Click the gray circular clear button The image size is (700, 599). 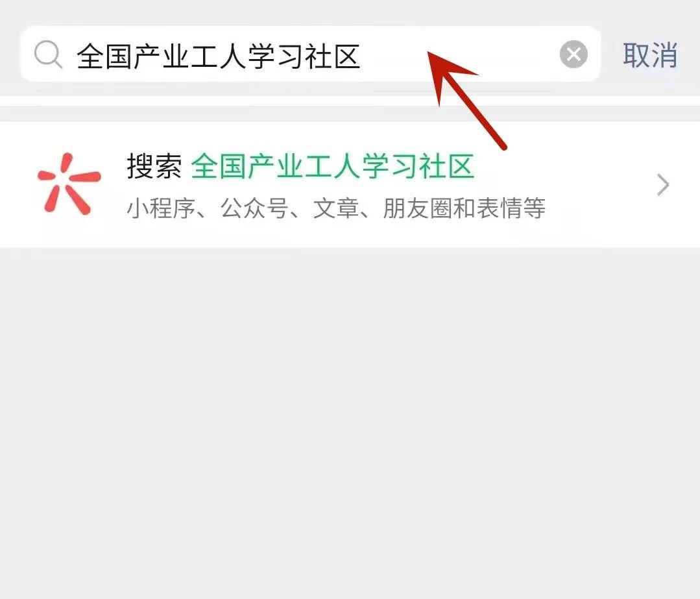pos(573,55)
